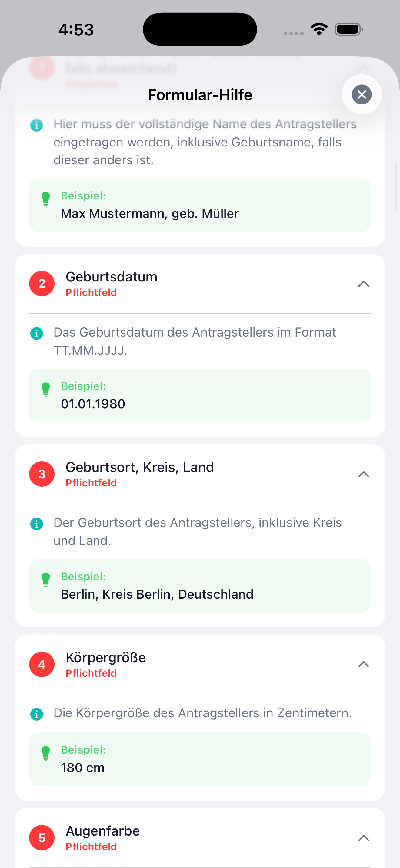Tap the Max Mustermann example box
The height and width of the screenshot is (868, 400).
click(x=200, y=205)
